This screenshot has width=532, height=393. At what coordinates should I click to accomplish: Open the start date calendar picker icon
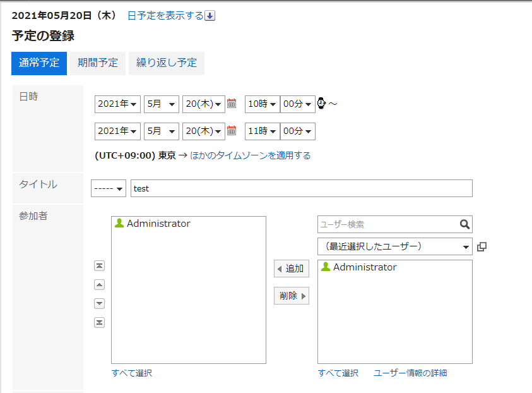tap(232, 104)
